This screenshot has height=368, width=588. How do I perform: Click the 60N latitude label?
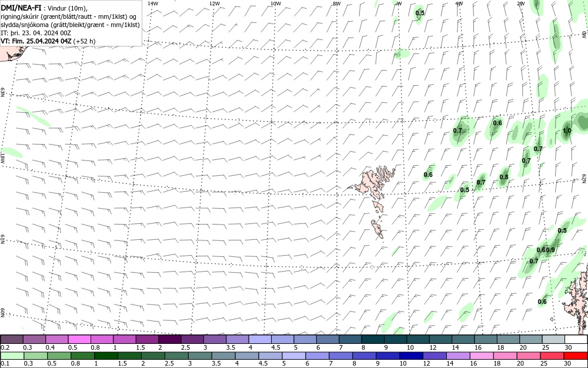click(2, 313)
